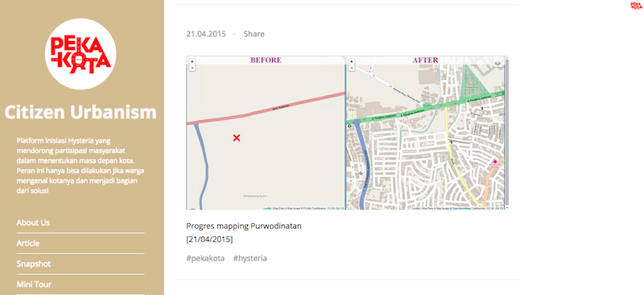644x295 pixels.
Task: Click the round PEKA KOTA sidebar logo
Action: (80, 54)
